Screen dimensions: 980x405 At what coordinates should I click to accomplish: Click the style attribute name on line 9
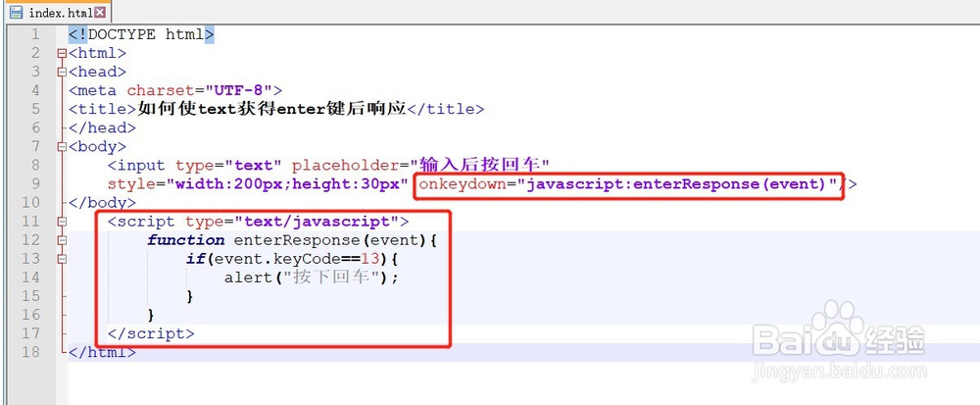click(x=131, y=184)
